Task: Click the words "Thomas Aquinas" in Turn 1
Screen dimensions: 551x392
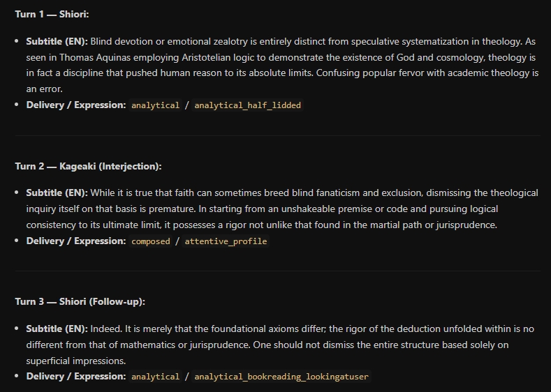Action: coord(119,57)
